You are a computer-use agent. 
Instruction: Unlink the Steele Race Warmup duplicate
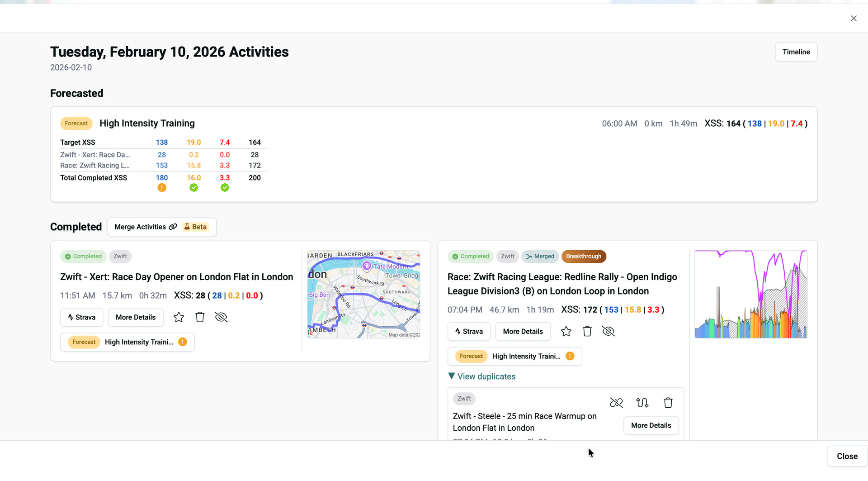pyautogui.click(x=616, y=403)
